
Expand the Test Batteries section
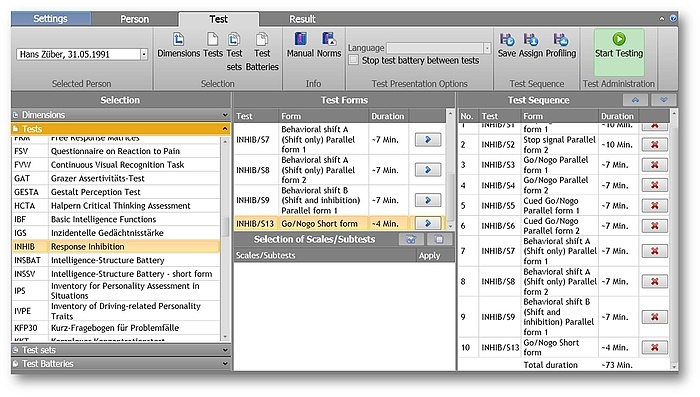tap(121, 364)
